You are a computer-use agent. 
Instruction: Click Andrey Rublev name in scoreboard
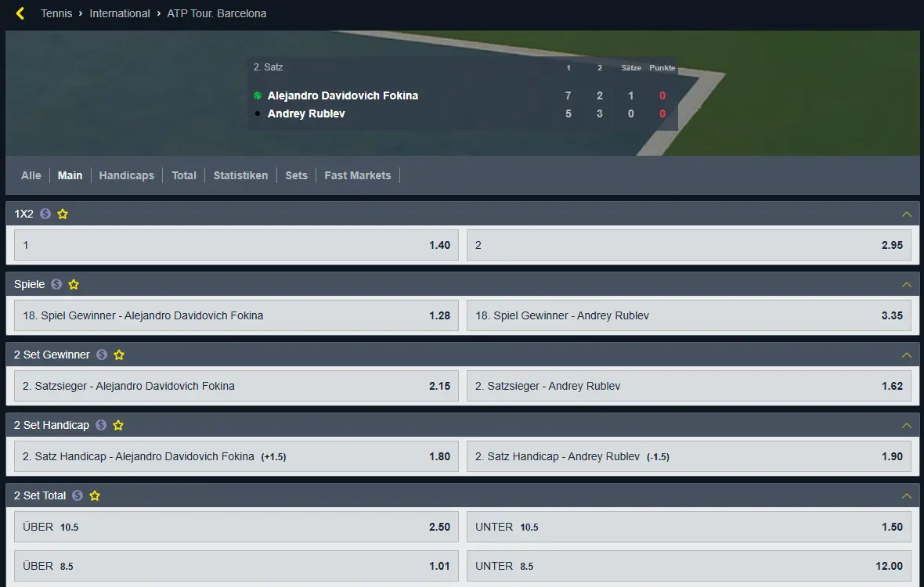(306, 113)
